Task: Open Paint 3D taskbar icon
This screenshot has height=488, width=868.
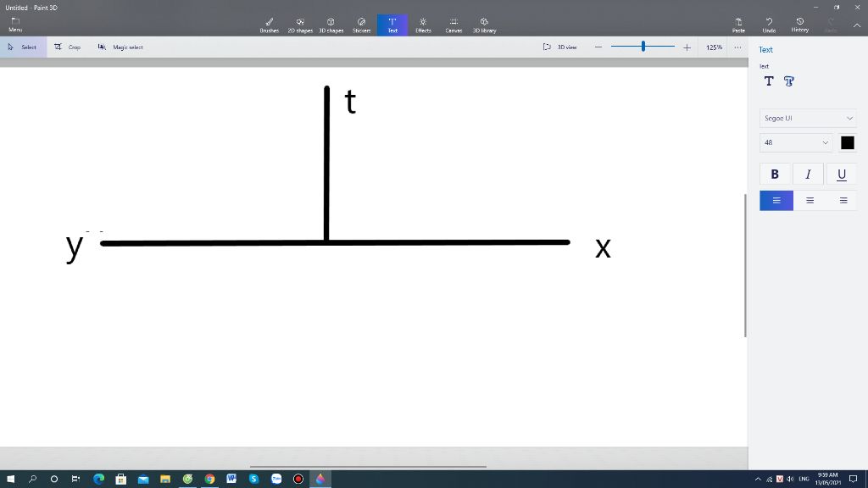Action: [320, 480]
